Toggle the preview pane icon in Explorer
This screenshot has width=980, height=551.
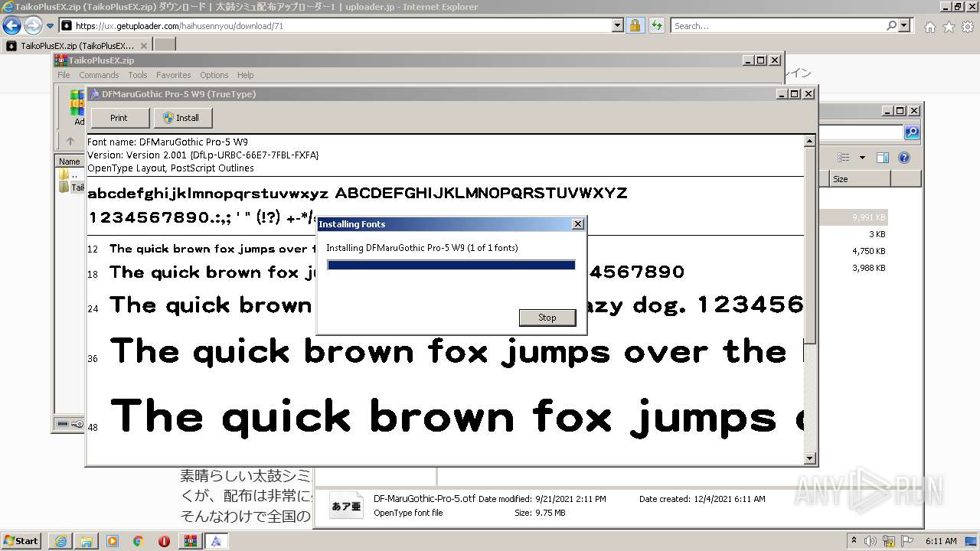point(882,158)
